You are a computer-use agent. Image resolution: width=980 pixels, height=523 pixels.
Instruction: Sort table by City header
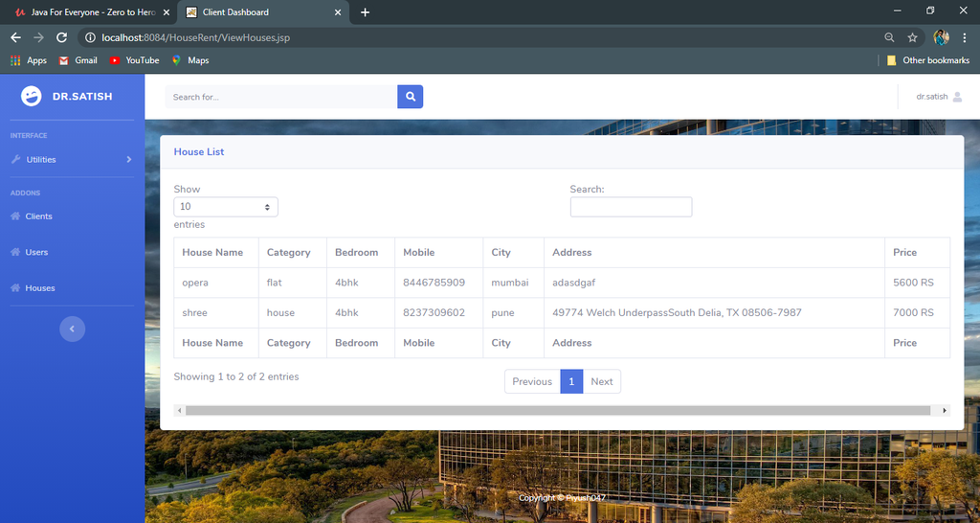coord(513,253)
